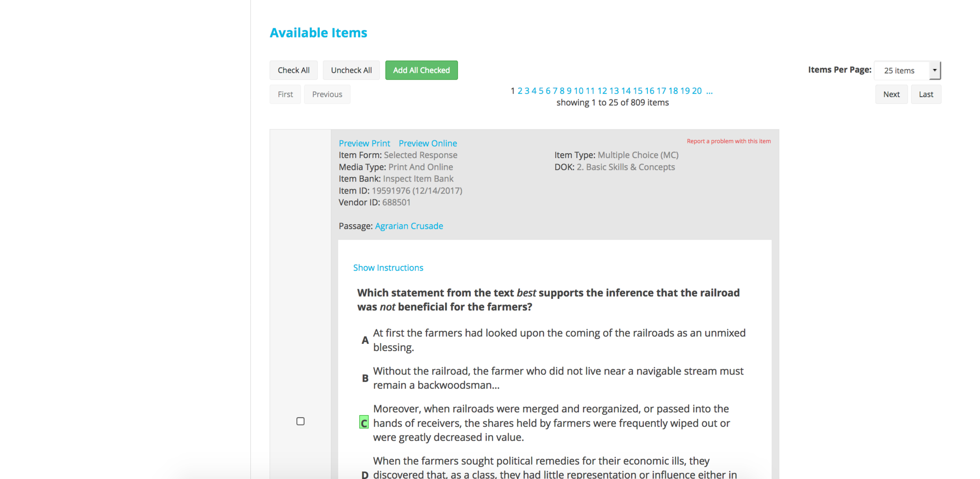Click the Uncheck All button
Viewport: 980px width, 479px height.
point(351,70)
